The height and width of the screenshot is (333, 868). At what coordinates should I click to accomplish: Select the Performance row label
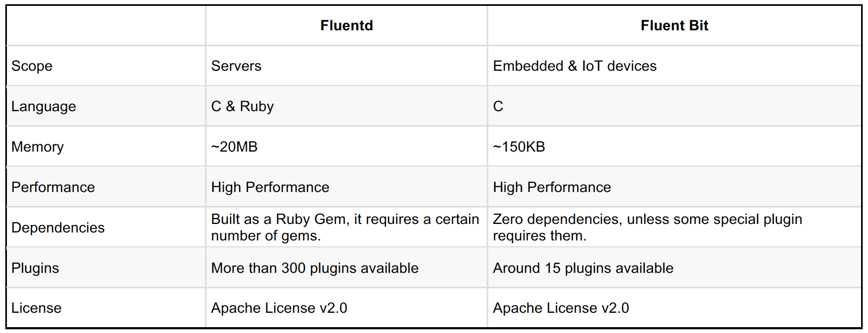[53, 187]
